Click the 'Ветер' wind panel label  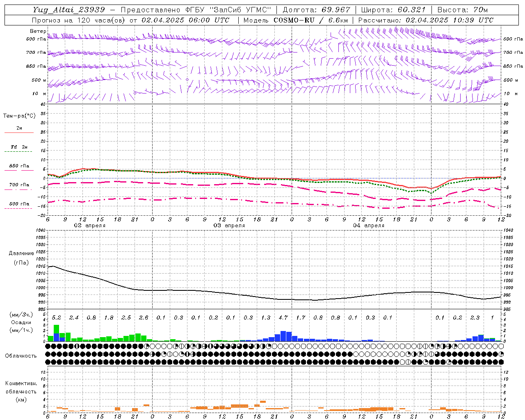tap(38, 31)
